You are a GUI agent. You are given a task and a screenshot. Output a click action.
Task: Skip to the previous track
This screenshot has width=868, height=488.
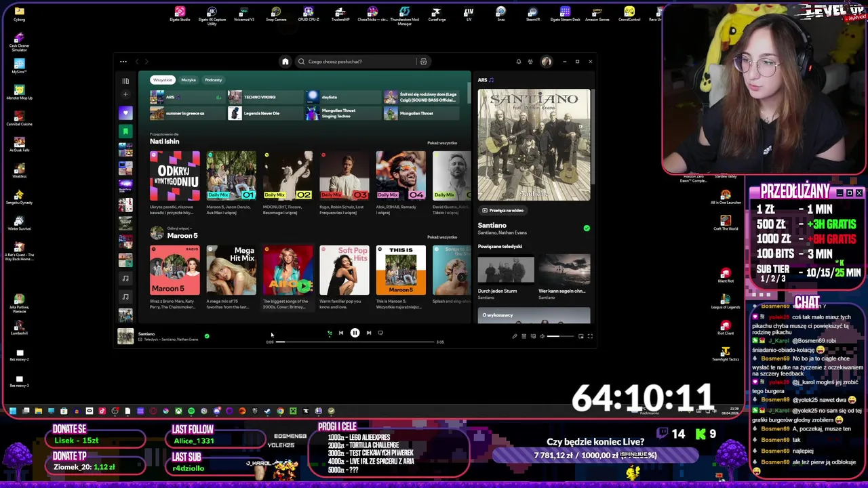(340, 333)
